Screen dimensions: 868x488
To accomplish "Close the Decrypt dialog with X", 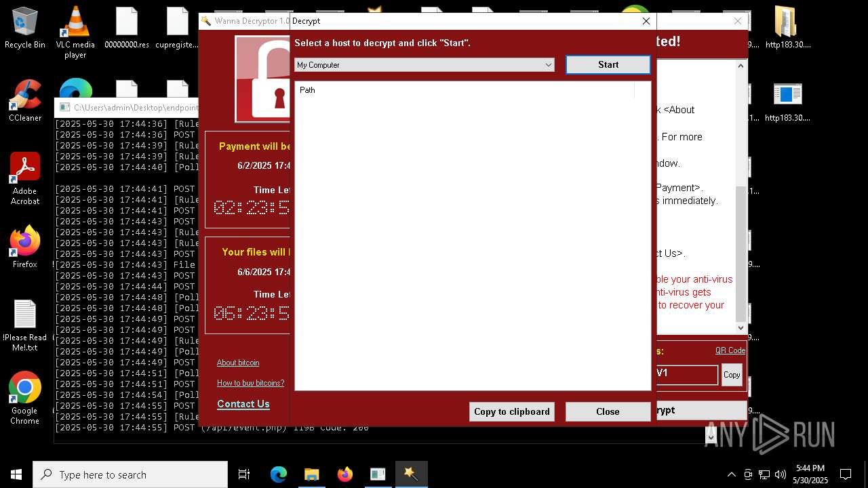I will [x=646, y=21].
